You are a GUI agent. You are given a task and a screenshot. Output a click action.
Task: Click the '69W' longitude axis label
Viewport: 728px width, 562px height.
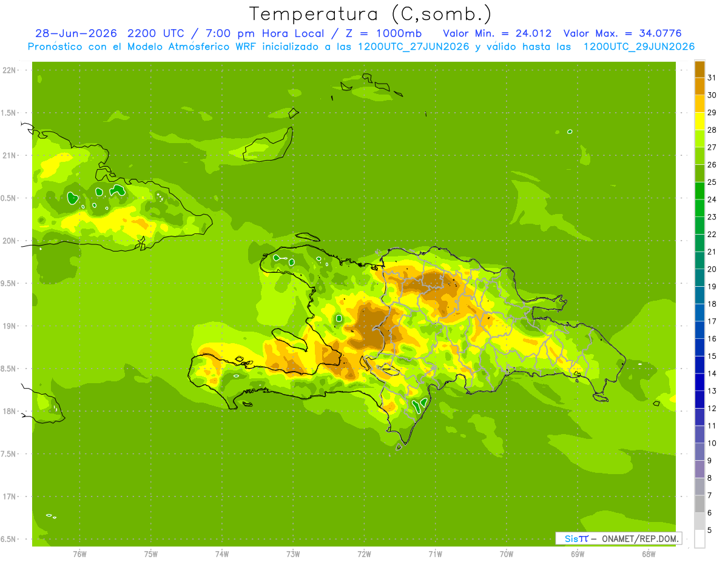tap(578, 554)
